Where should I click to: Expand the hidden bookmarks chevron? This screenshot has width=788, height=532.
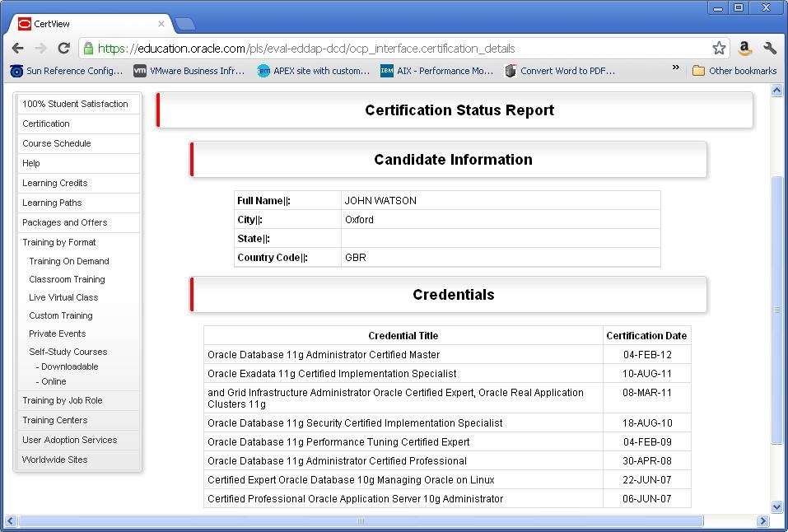[676, 68]
